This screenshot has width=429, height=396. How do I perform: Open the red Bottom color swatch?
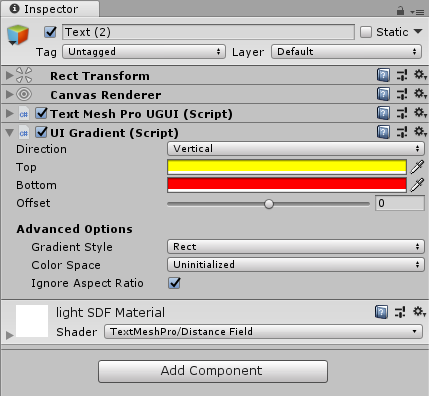[287, 185]
